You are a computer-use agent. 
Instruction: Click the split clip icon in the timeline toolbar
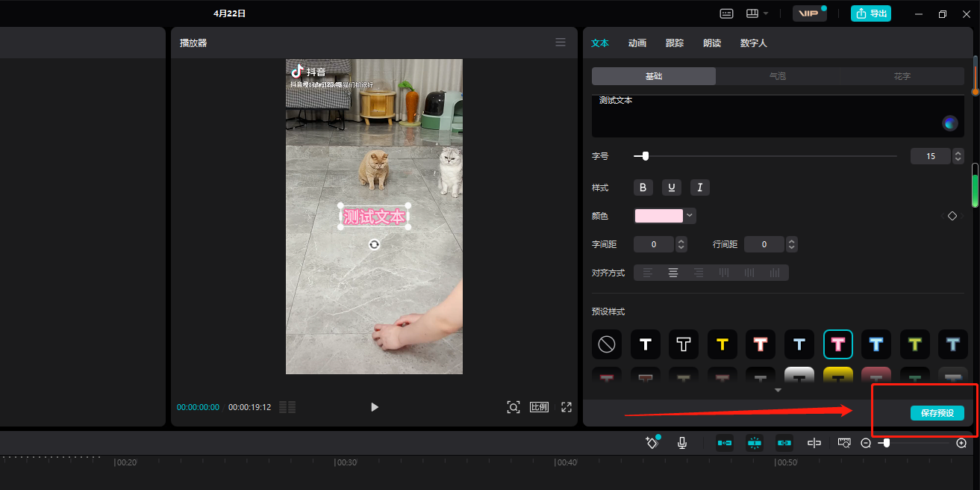(814, 442)
